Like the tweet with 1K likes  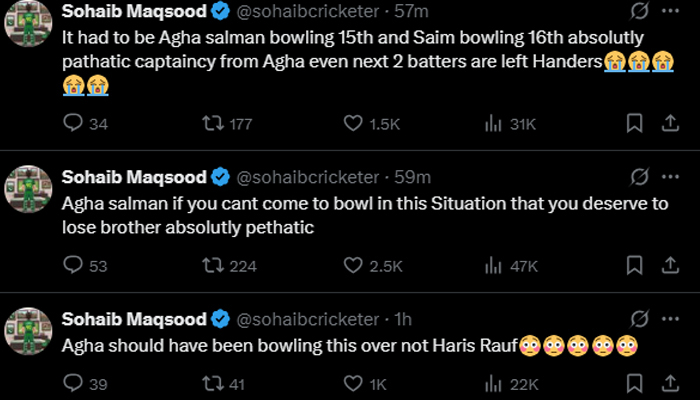352,383
